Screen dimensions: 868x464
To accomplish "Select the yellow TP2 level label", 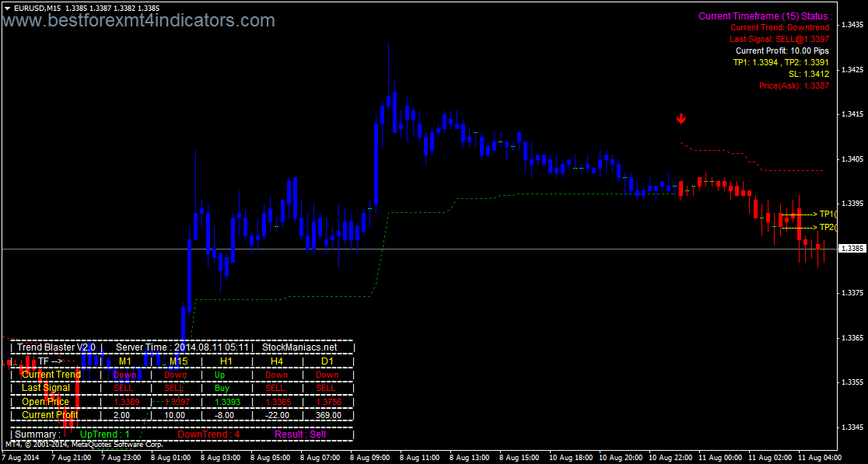I will tap(828, 227).
